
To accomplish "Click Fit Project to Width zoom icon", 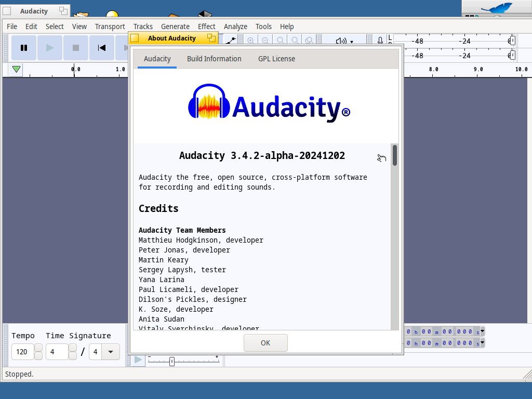I will [295, 41].
